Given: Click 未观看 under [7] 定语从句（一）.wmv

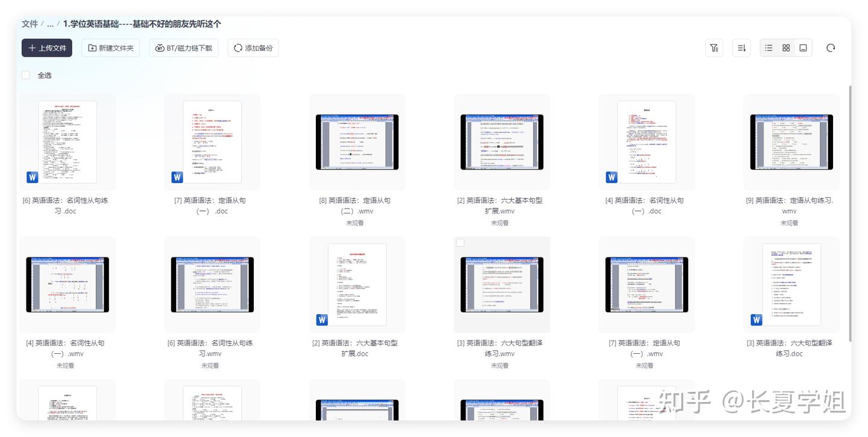Looking at the screenshot, I should pos(644,365).
